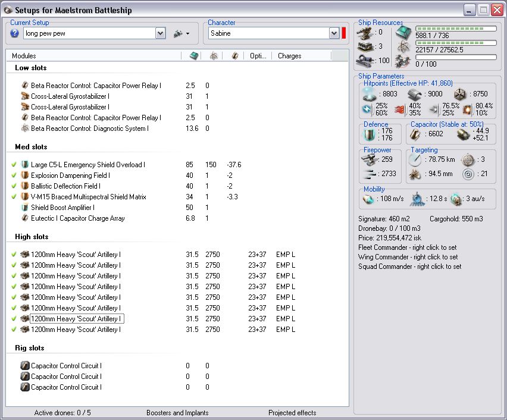
Task: Click the armor hitpoints icon 9000
Action: (x=415, y=94)
